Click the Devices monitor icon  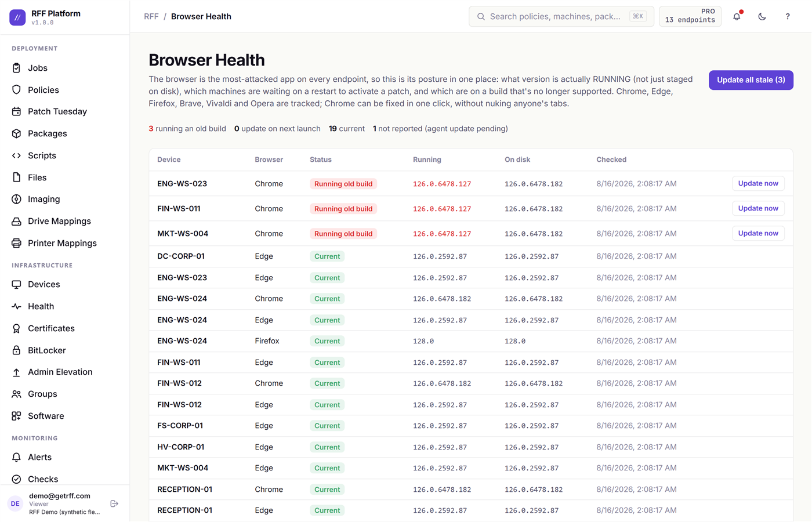click(16, 284)
